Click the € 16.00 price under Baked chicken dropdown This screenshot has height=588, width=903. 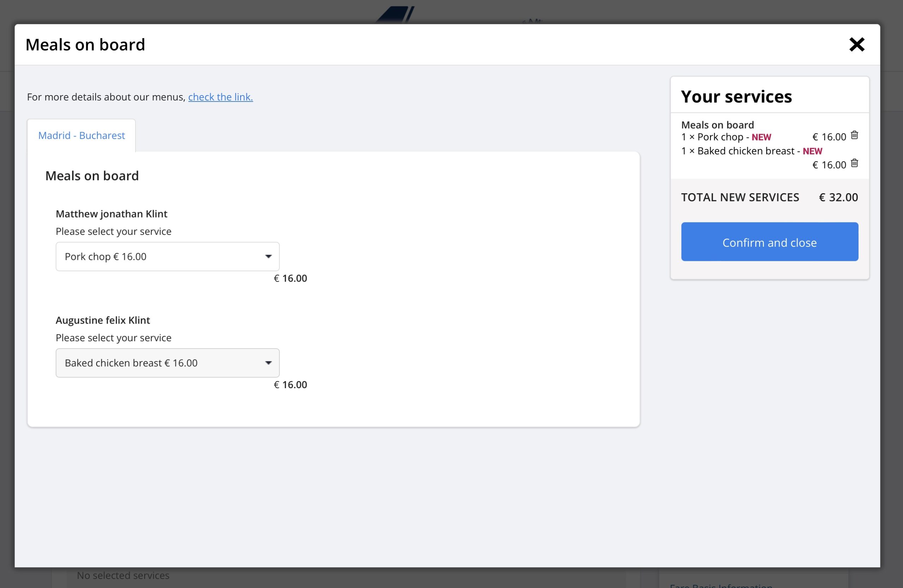pyautogui.click(x=290, y=384)
